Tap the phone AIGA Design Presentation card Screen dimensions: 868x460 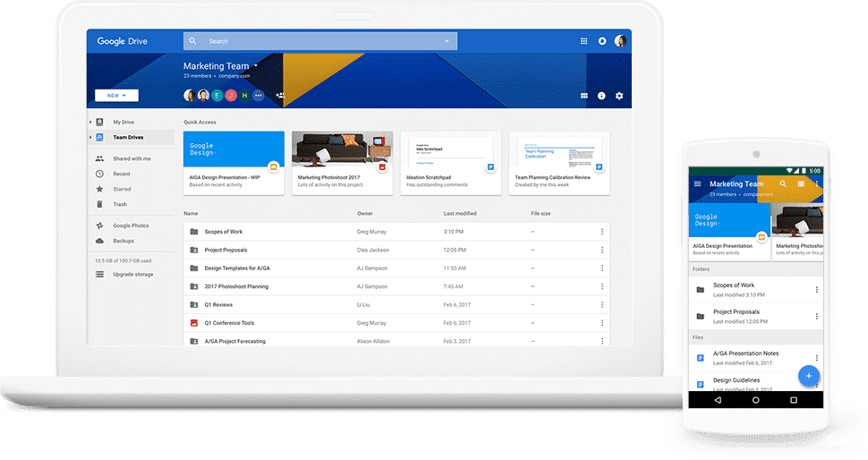point(729,232)
